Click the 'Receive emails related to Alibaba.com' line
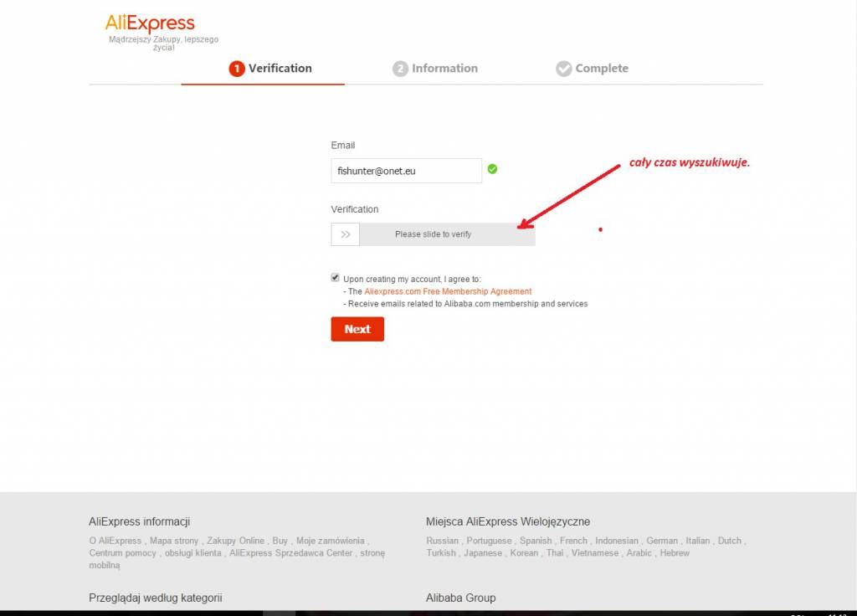This screenshot has height=616, width=857. click(x=465, y=304)
